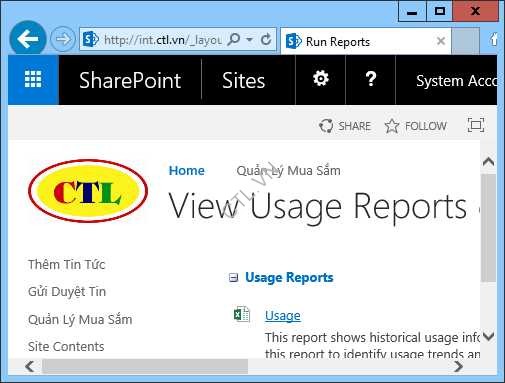Open Site Contents in the sidebar
The height and width of the screenshot is (383, 505).
tap(66, 347)
